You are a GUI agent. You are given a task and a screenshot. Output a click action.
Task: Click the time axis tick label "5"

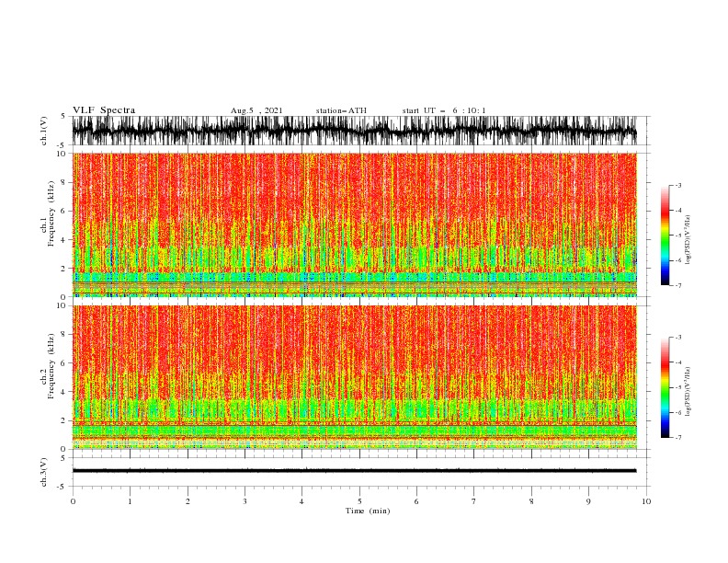359,501
